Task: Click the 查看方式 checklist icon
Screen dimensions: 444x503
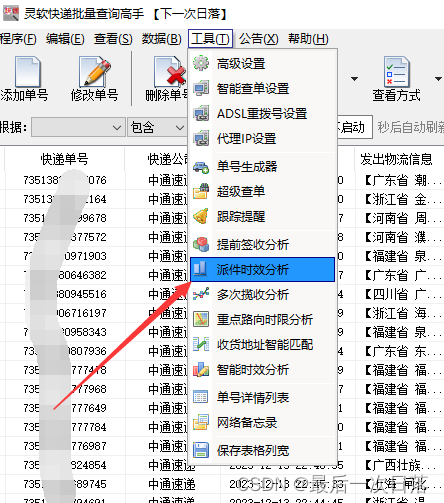Action: [x=396, y=72]
